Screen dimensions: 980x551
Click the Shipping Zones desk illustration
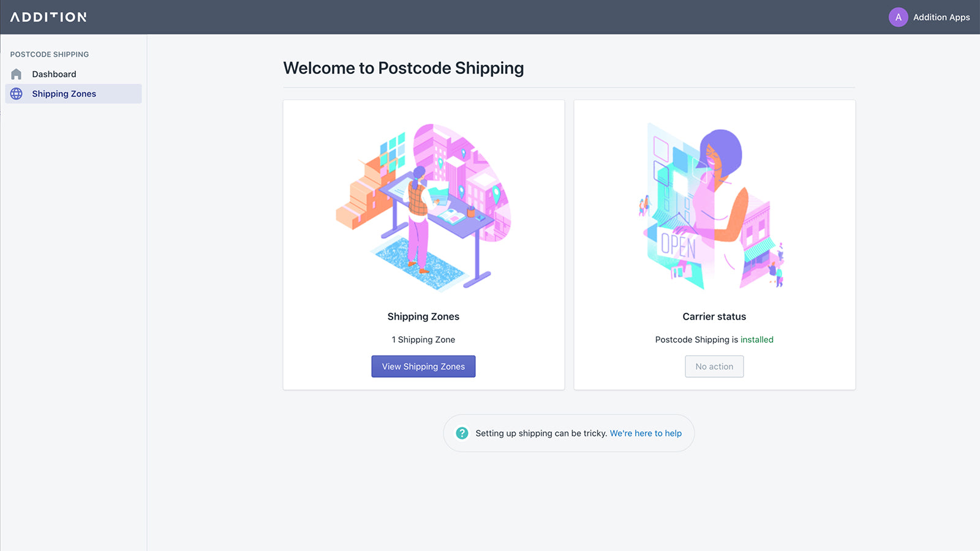(x=424, y=206)
